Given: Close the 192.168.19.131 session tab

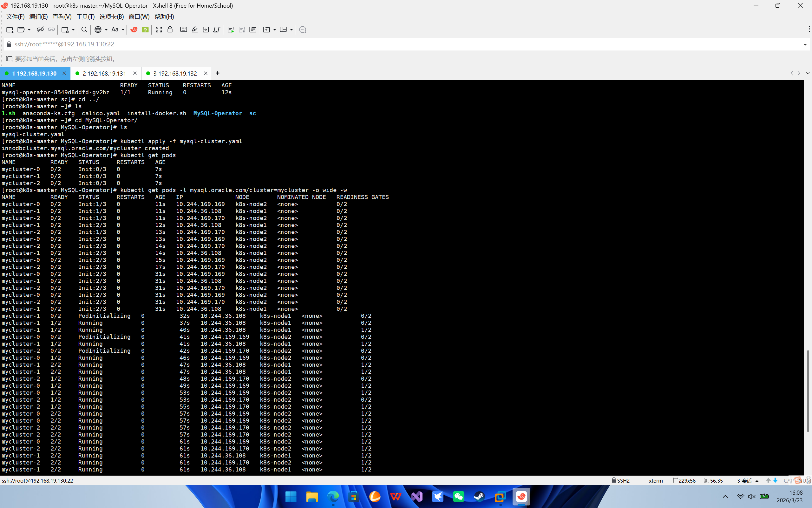Looking at the screenshot, I should (135, 73).
